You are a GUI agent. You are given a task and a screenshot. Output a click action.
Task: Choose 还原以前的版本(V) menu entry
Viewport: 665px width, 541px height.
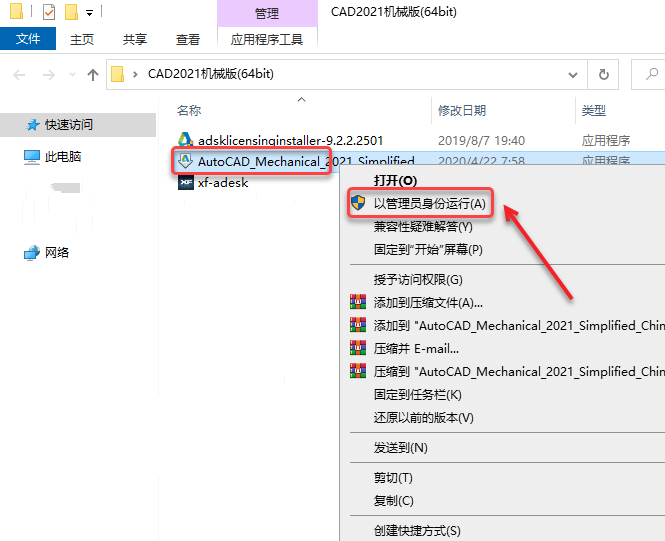pyautogui.click(x=423, y=418)
